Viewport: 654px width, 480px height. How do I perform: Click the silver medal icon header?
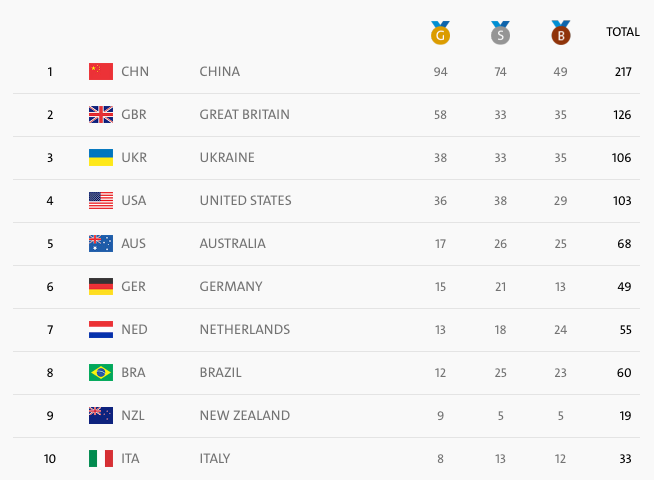(x=500, y=33)
